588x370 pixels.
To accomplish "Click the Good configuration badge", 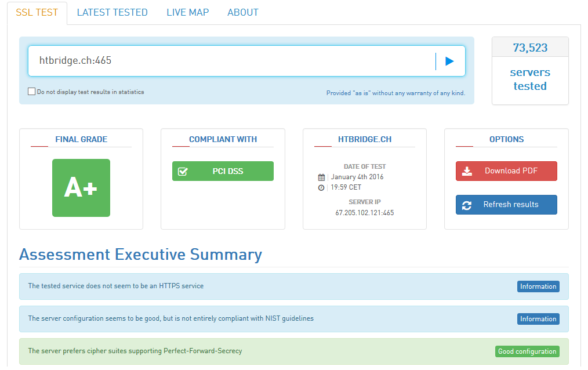I will (x=527, y=351).
